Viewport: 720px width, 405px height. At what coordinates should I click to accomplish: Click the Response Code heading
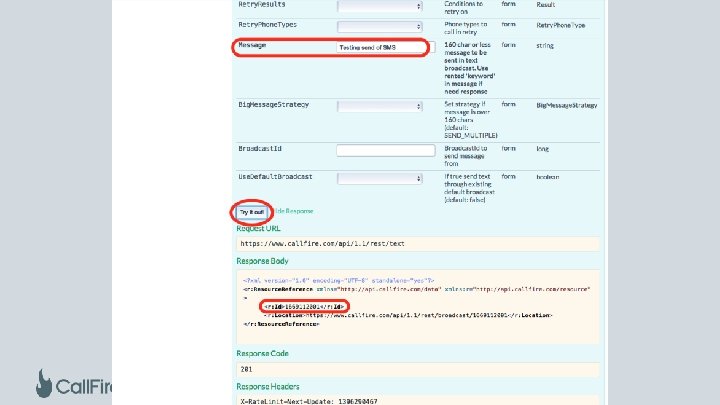(262, 354)
